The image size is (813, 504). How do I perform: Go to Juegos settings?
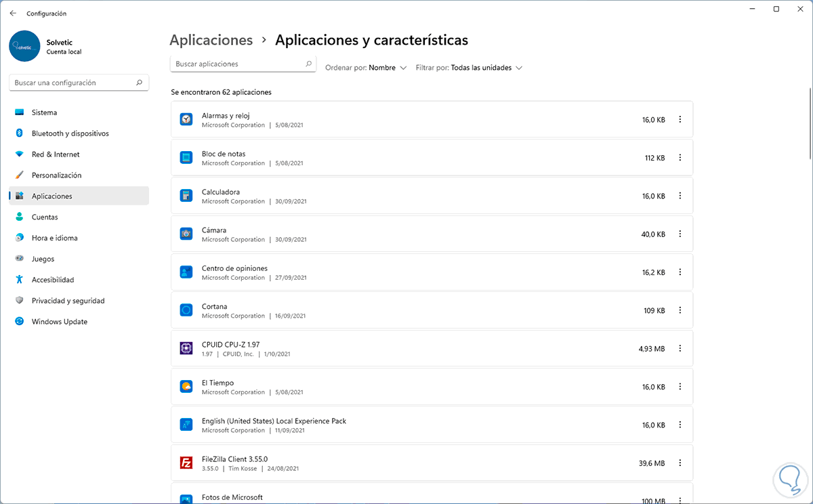(x=79, y=259)
